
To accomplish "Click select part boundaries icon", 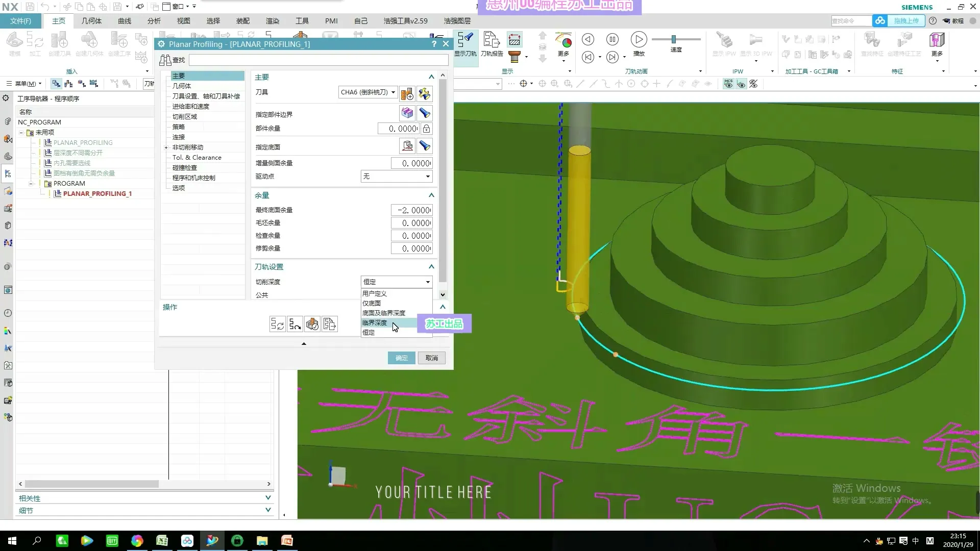I will 407,113.
